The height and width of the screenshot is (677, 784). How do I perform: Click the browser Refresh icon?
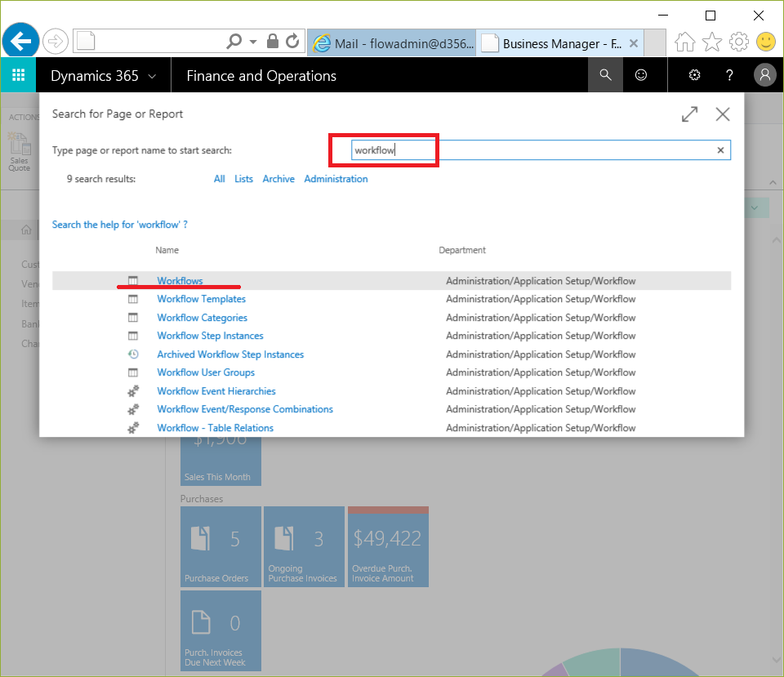pos(292,41)
